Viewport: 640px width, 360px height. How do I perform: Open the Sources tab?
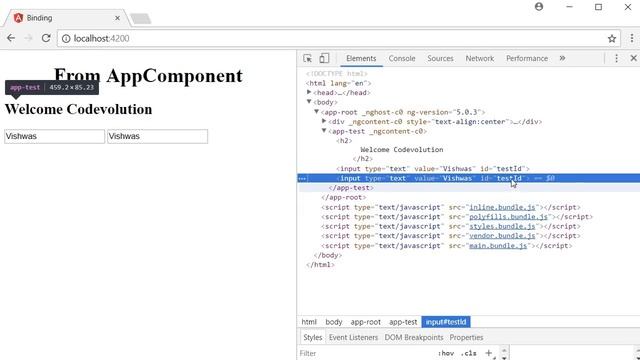click(x=440, y=58)
